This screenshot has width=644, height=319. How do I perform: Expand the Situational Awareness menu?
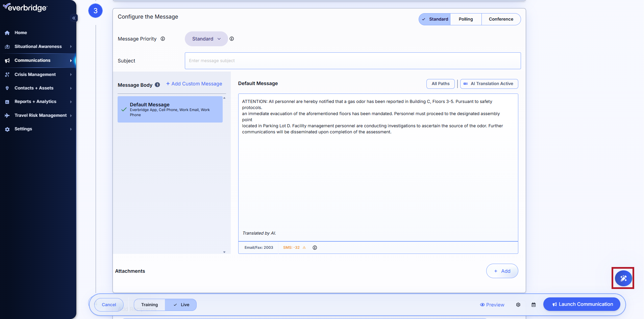coord(38,47)
